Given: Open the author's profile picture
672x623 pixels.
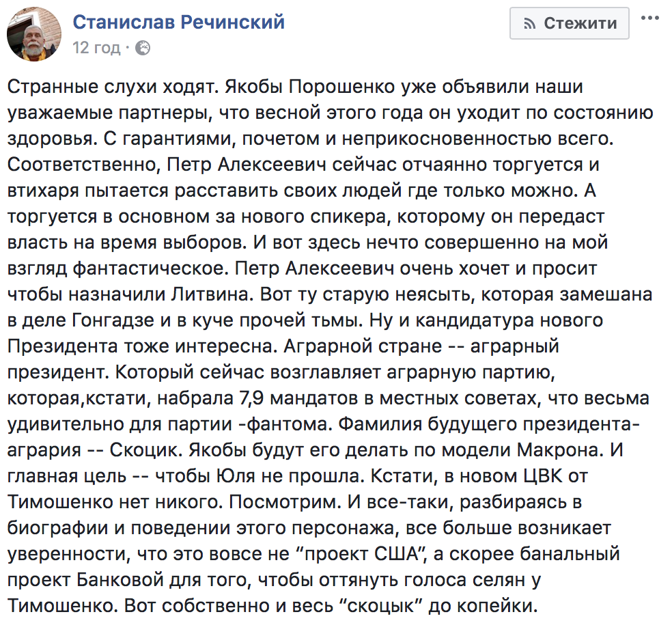Looking at the screenshot, I should coord(34,34).
